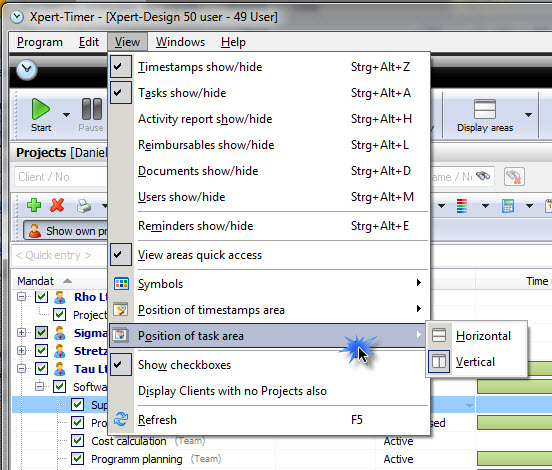Click the red X delete icon
The width and height of the screenshot is (552, 470).
tap(57, 205)
